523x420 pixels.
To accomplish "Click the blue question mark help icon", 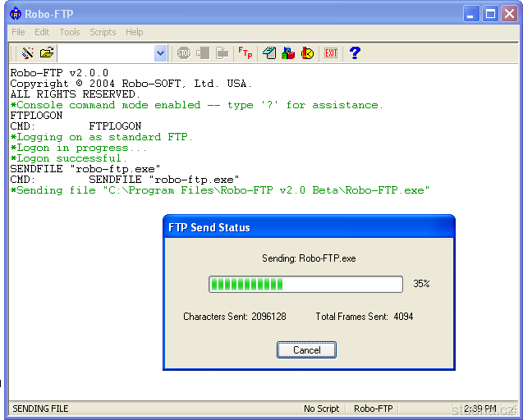I will [355, 53].
